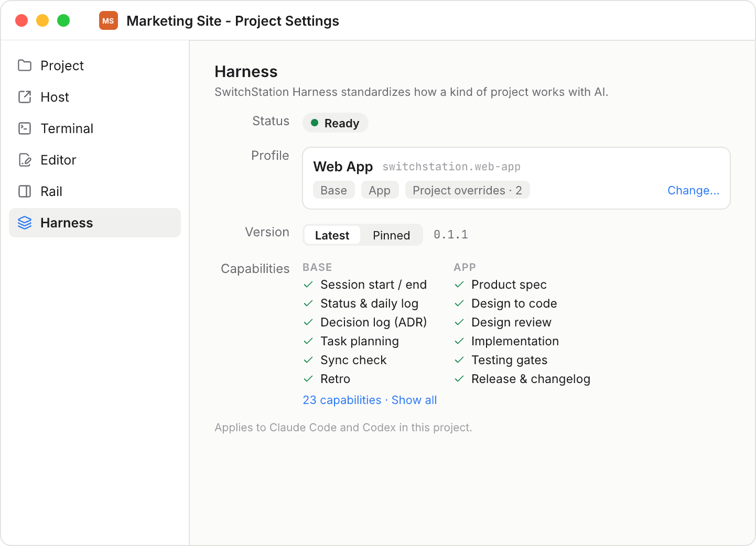Click the version number 0.1.1
Screen dimensions: 756x546
pos(451,235)
